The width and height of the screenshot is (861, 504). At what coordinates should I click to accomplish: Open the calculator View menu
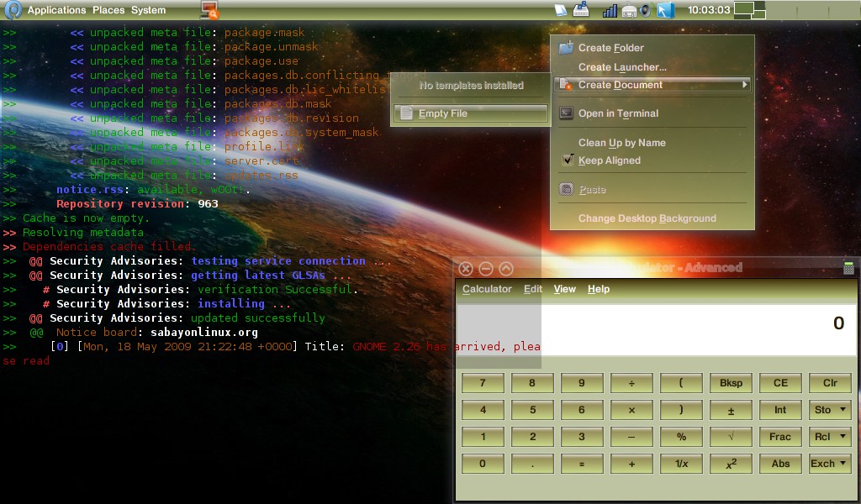[x=564, y=289]
